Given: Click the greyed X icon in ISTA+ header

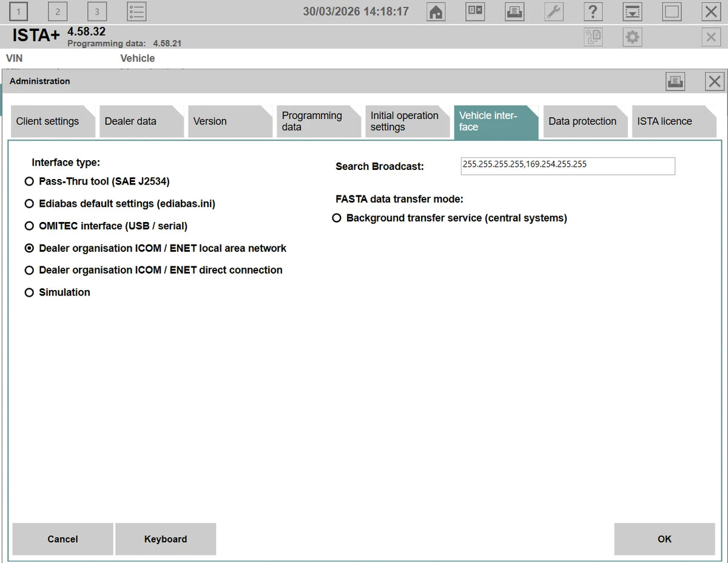Looking at the screenshot, I should pyautogui.click(x=711, y=37).
